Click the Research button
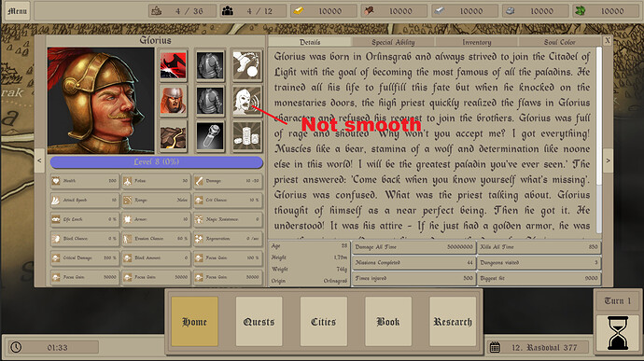This screenshot has height=361, width=644. [453, 322]
